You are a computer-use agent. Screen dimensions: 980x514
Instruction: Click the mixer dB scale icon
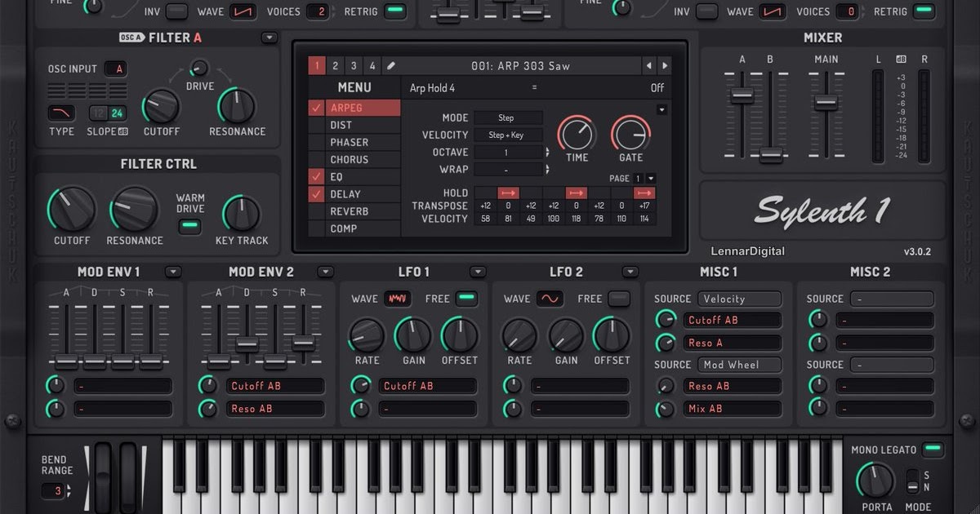901,59
